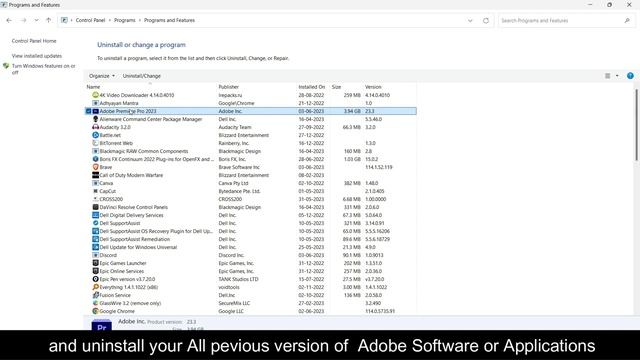Screen dimensions: 640x360
Task: Select Dell Digital Delivery Services row
Action: point(251,215)
